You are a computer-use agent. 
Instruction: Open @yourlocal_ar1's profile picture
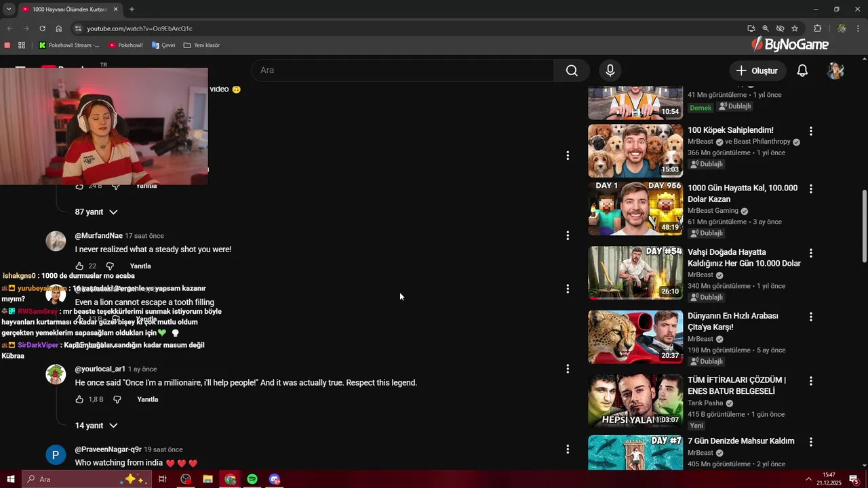pos(56,374)
